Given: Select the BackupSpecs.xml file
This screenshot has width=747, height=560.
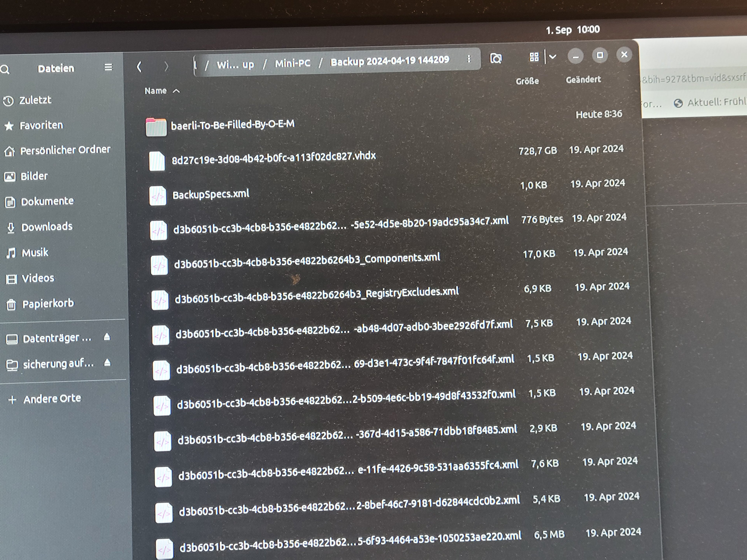Looking at the screenshot, I should click(211, 194).
